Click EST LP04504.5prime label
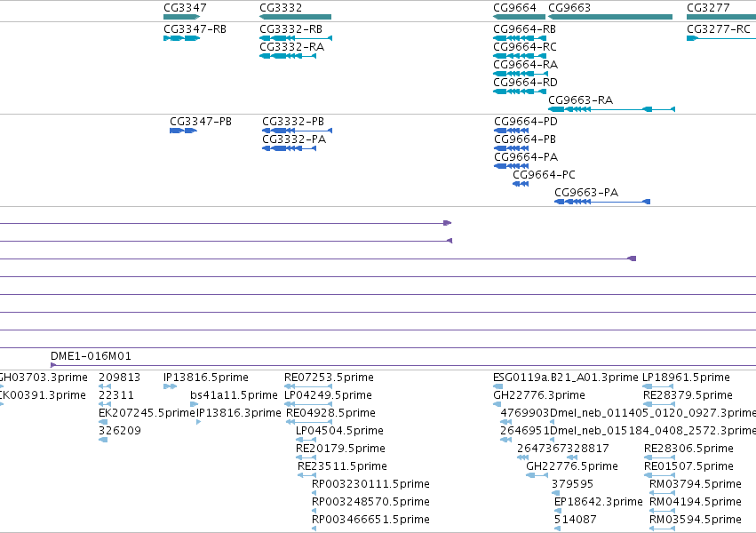 (339, 431)
